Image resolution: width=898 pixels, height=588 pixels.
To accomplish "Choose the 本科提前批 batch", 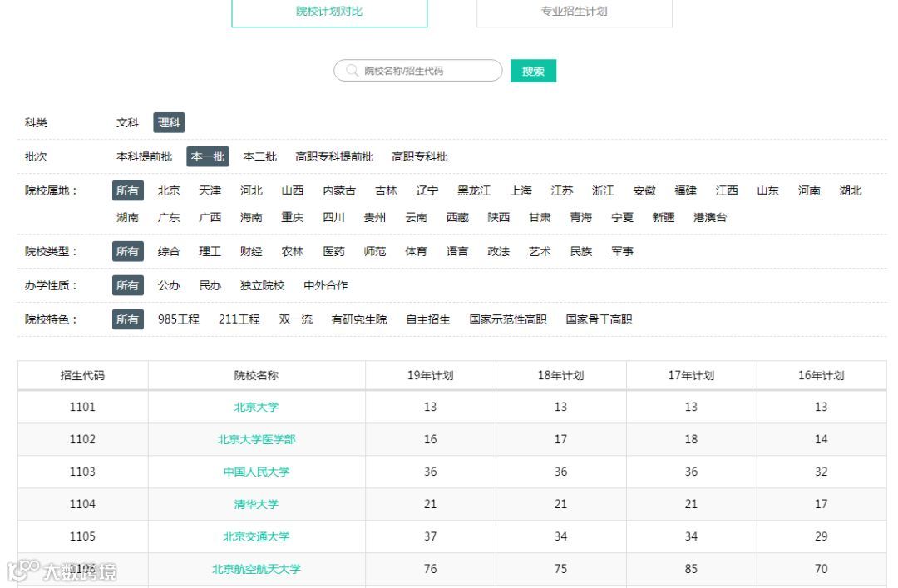I will (x=145, y=156).
